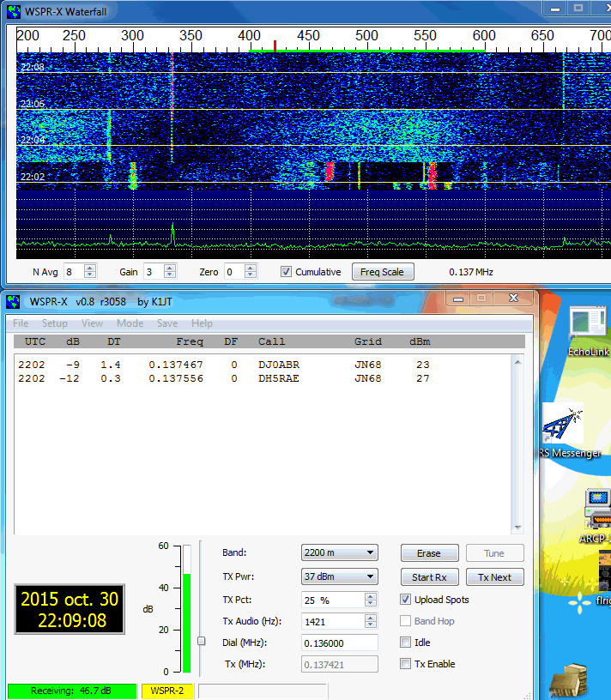Click the audio level slider handle
This screenshot has height=700, width=611.
pyautogui.click(x=202, y=641)
